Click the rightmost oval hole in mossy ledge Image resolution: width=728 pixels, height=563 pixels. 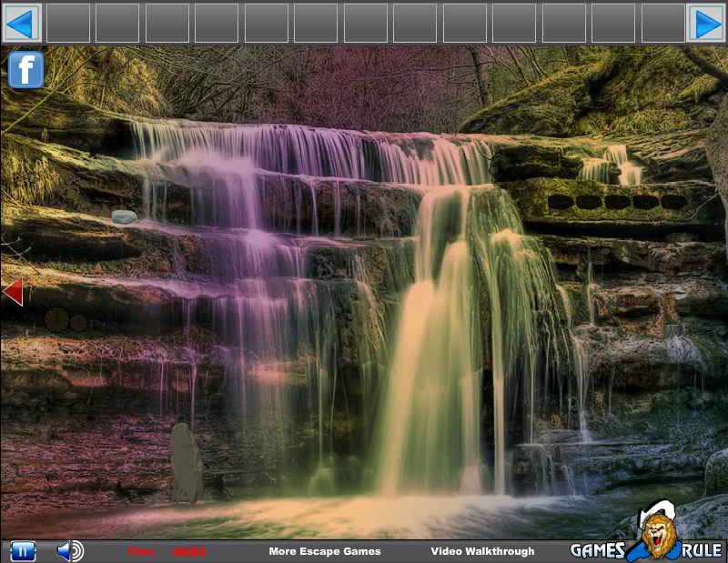(674, 202)
